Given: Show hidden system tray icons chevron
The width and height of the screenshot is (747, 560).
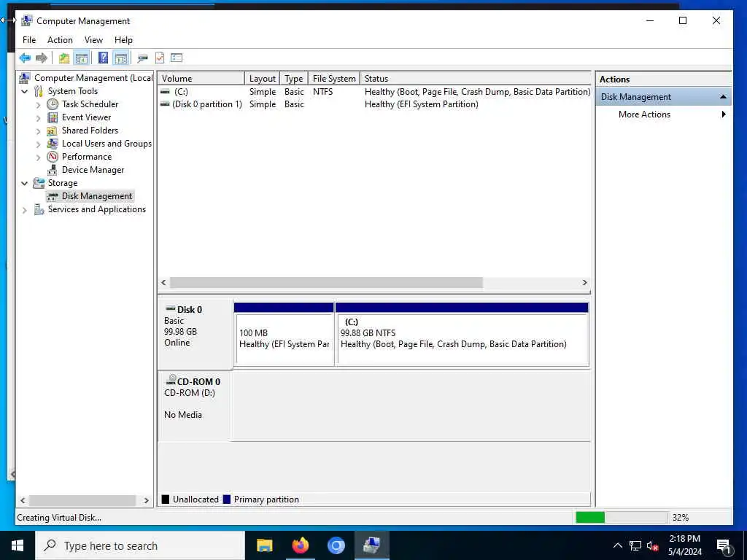Looking at the screenshot, I should pos(617,545).
